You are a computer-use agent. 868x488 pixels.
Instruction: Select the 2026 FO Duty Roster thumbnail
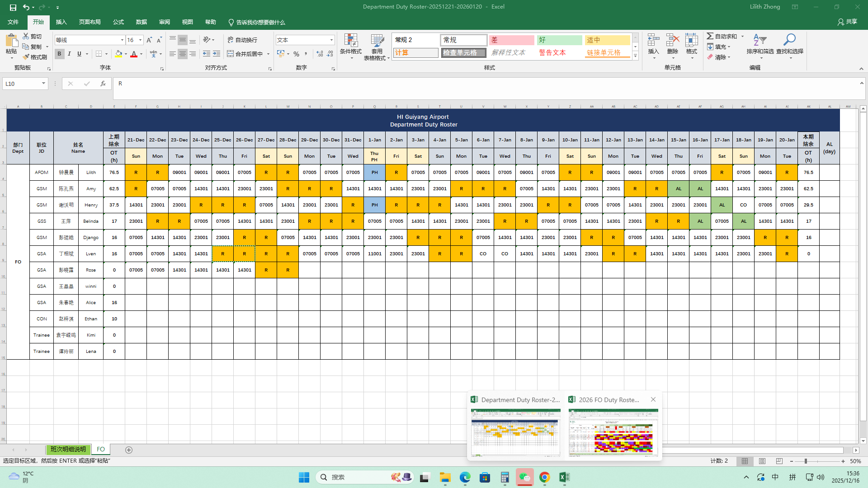point(613,432)
